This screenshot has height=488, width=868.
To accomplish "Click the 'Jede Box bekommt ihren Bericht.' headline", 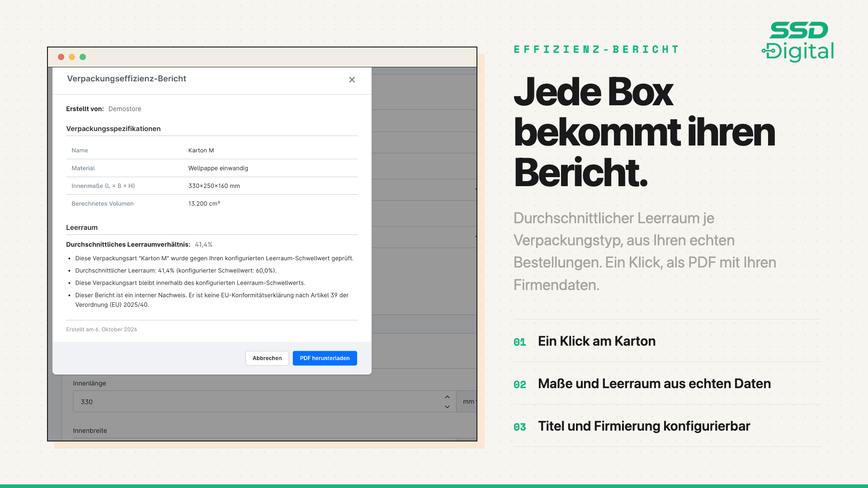I will (x=644, y=132).
